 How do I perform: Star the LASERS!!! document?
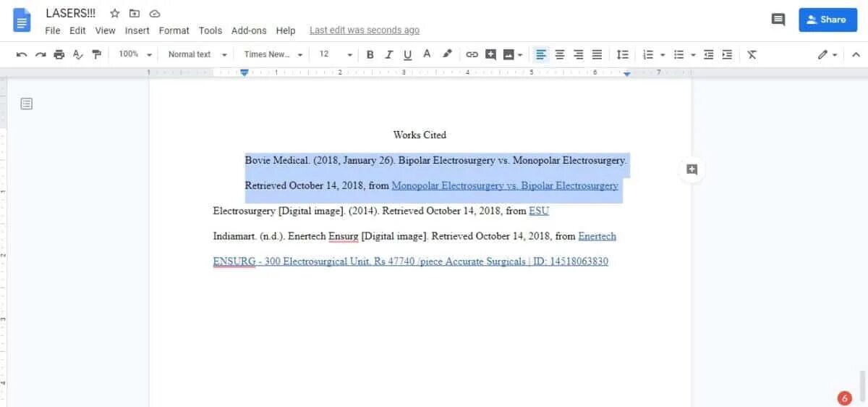pyautogui.click(x=114, y=14)
